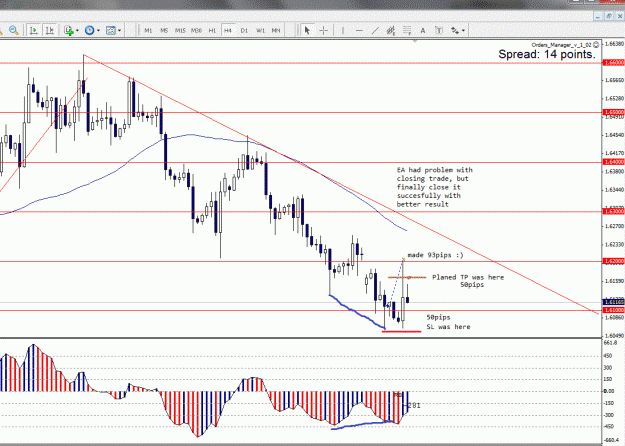
Task: Click the 661.8 indicator scale value
Action: 610,343
